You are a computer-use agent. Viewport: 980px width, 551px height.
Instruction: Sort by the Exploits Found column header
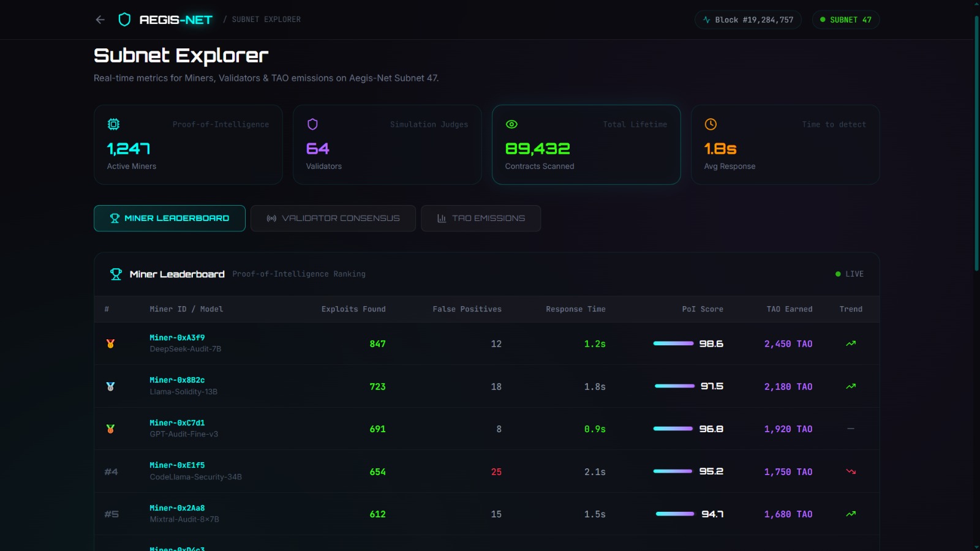coord(353,309)
